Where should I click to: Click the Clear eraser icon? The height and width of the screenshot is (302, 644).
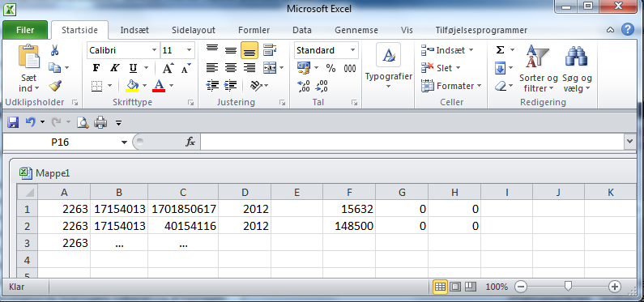501,86
